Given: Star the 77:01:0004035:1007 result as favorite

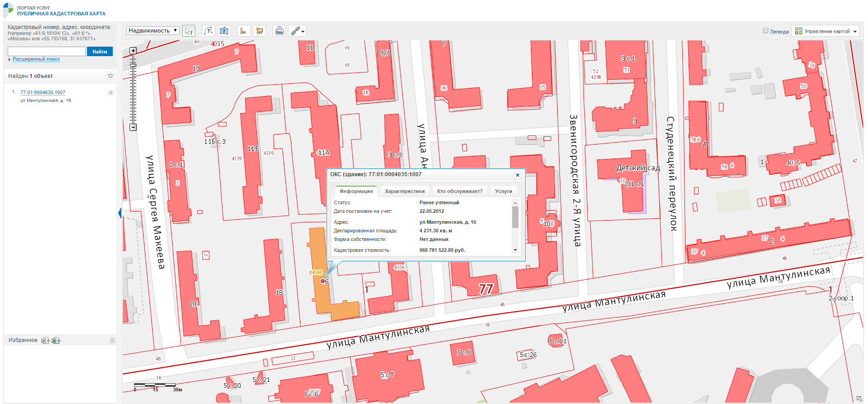Looking at the screenshot, I should [111, 92].
